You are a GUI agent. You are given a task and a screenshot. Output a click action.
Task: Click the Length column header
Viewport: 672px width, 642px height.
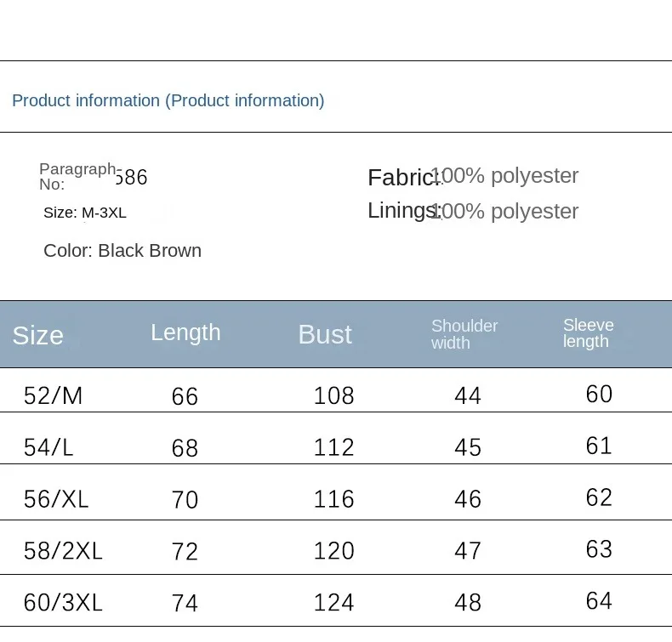(x=185, y=332)
